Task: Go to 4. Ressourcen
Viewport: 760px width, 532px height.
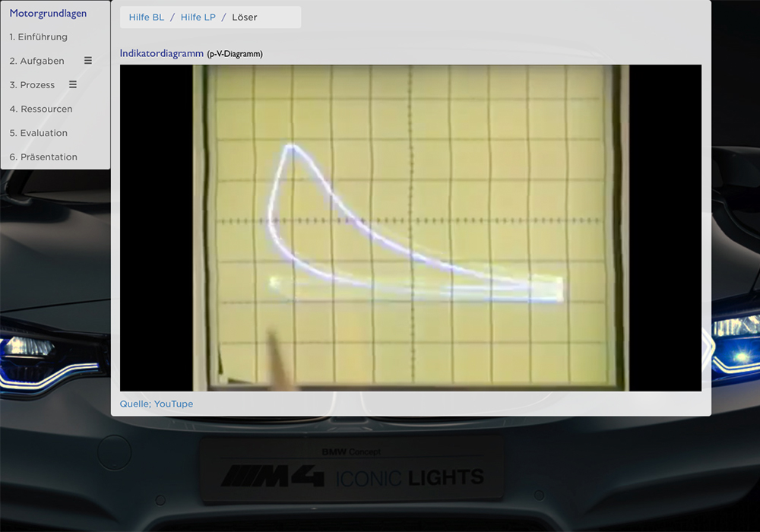Action: (x=41, y=109)
